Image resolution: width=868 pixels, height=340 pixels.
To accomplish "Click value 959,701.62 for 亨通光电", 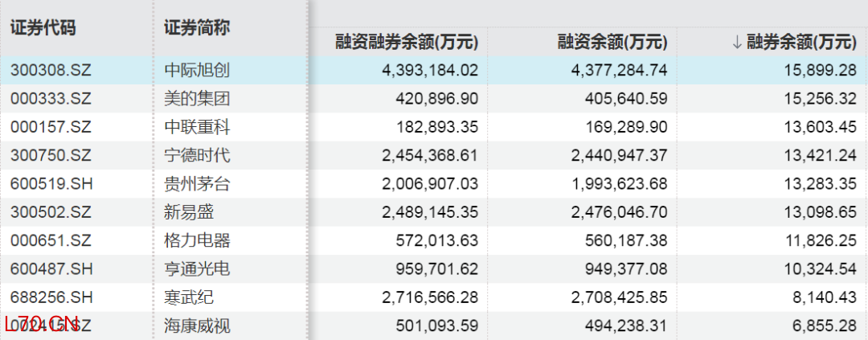I will 436,269.
